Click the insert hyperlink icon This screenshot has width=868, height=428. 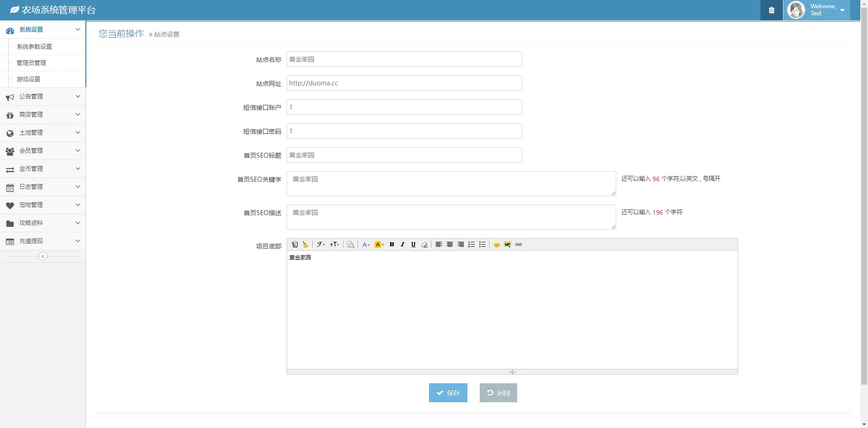(519, 245)
